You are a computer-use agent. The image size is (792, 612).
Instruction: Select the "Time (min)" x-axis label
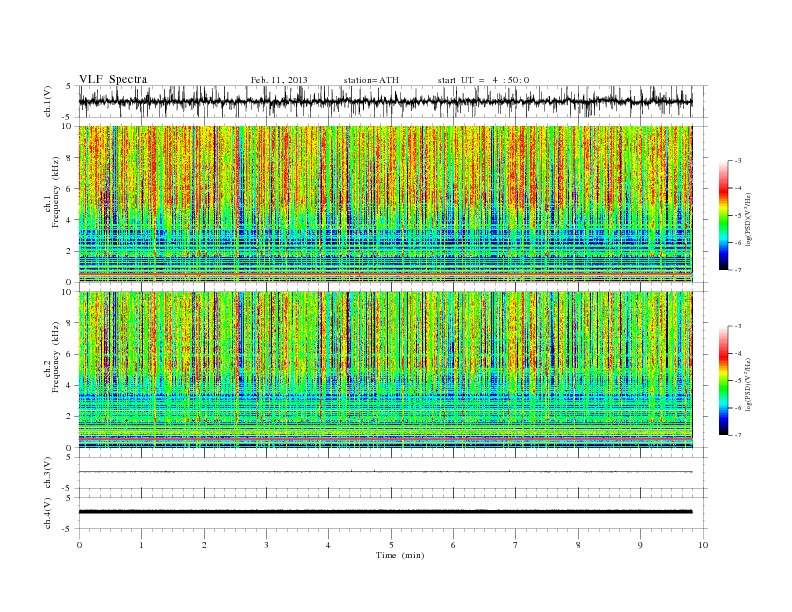point(400,555)
